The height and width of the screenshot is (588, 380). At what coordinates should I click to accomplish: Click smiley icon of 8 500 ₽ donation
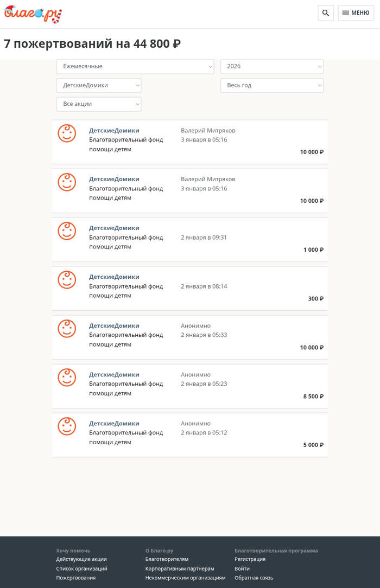tap(67, 378)
